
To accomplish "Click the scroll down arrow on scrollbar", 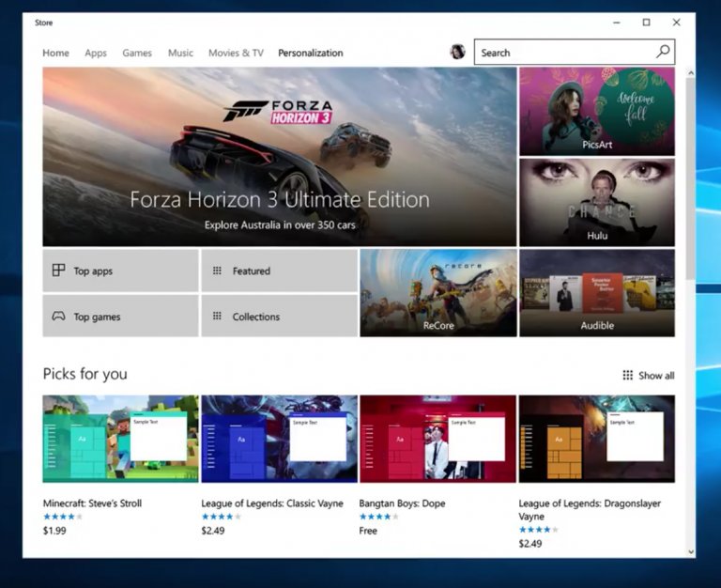I will 691,551.
